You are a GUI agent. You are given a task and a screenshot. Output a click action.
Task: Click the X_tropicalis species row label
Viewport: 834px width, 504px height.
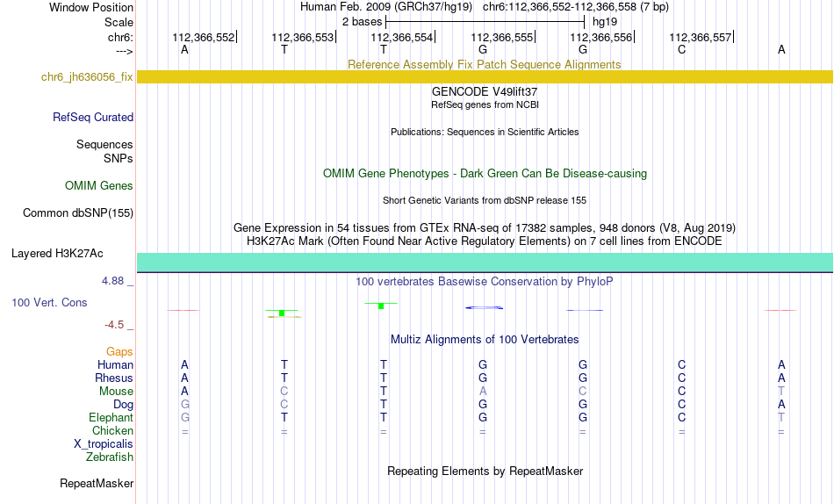104,444
